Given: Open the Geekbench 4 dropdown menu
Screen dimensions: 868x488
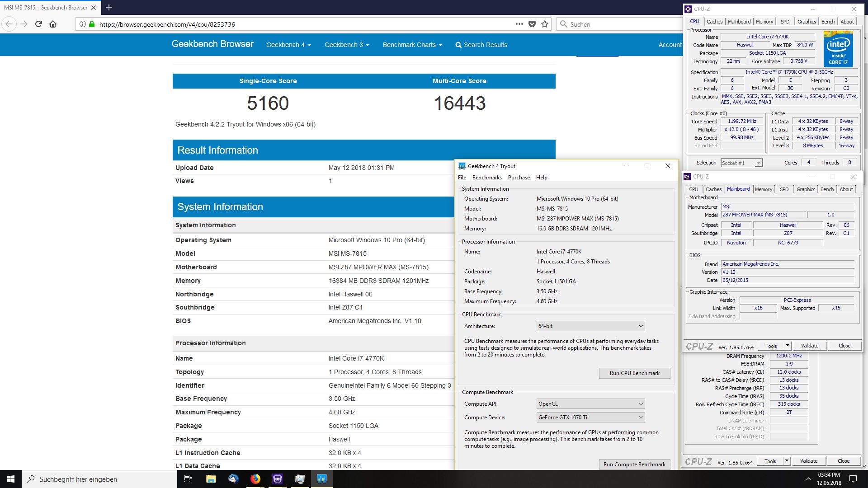Looking at the screenshot, I should click(x=288, y=45).
